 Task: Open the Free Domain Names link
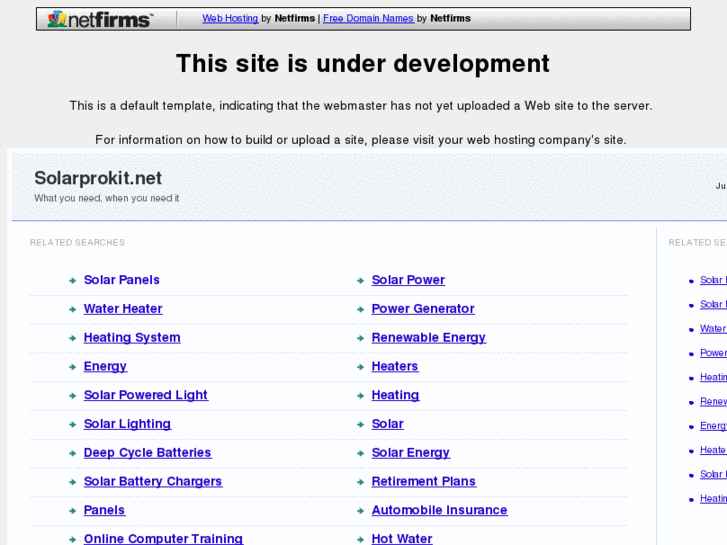tap(368, 19)
